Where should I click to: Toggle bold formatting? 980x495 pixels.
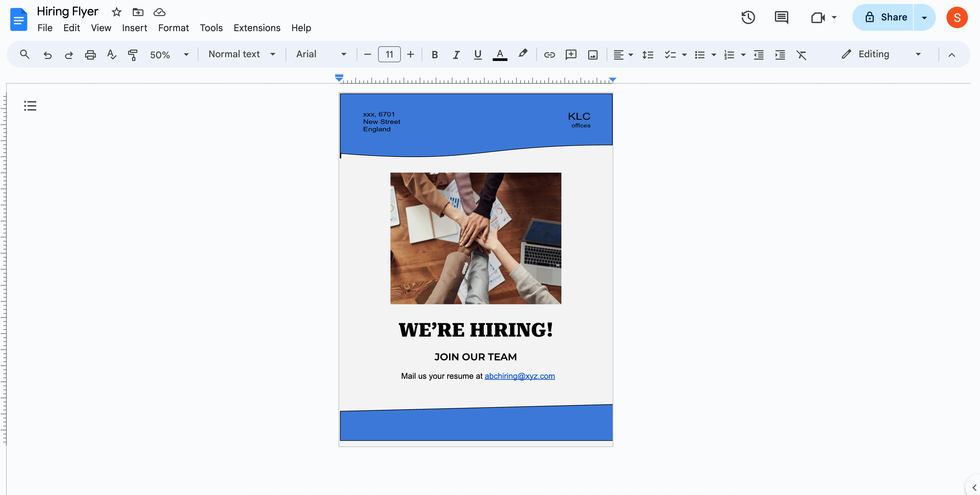click(x=434, y=55)
